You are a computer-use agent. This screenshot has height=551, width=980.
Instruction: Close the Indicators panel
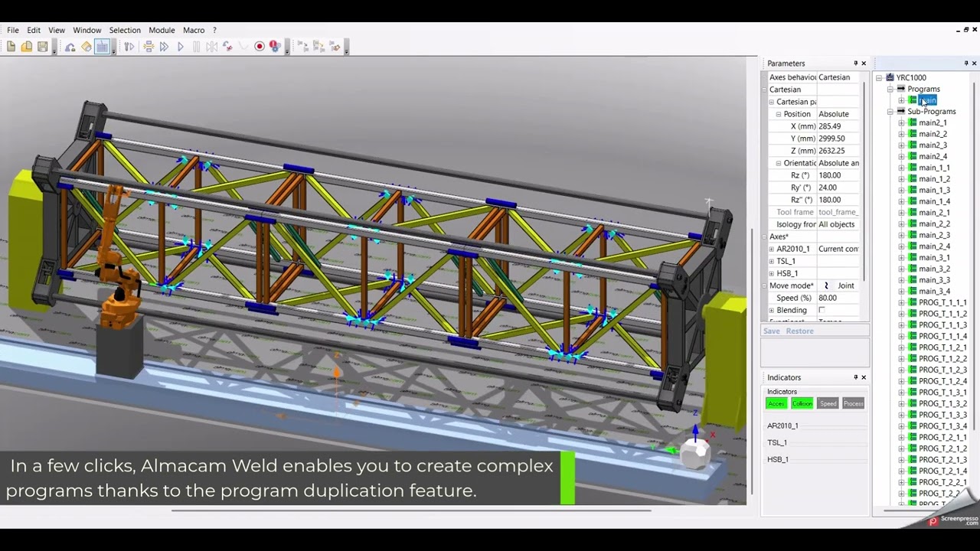tap(864, 377)
